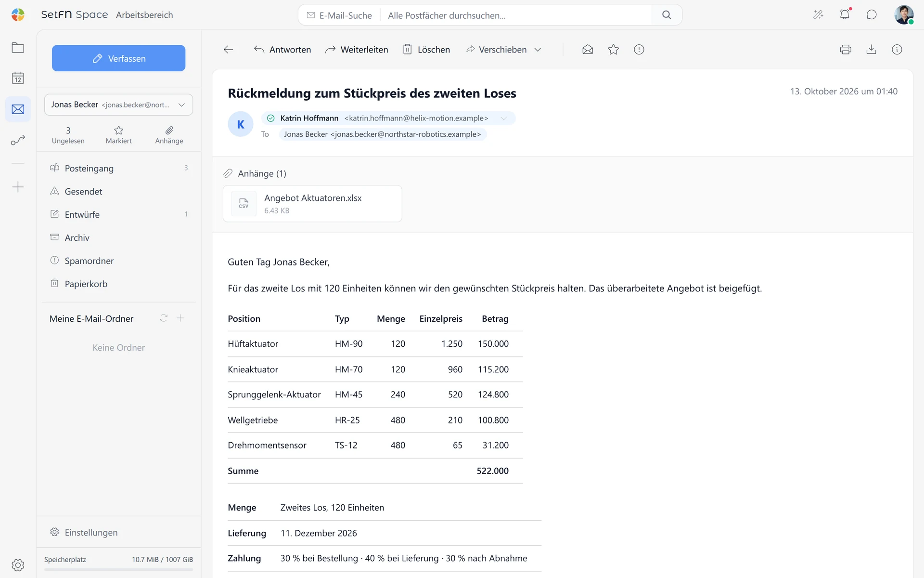This screenshot has width=924, height=578.
Task: Download the email
Action: (871, 50)
